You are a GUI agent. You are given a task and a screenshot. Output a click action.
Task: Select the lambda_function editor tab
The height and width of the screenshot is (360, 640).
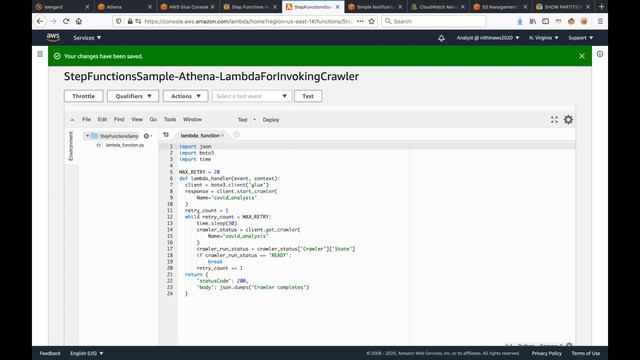(200, 135)
